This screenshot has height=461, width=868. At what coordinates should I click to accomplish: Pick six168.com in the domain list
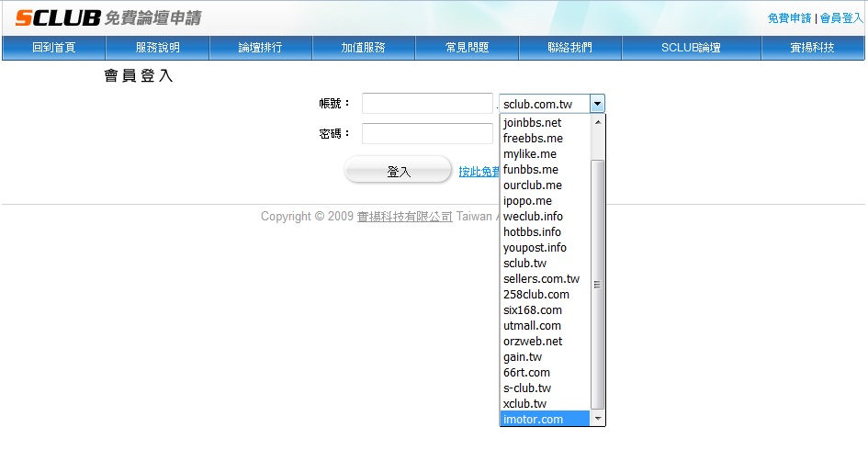[545, 309]
